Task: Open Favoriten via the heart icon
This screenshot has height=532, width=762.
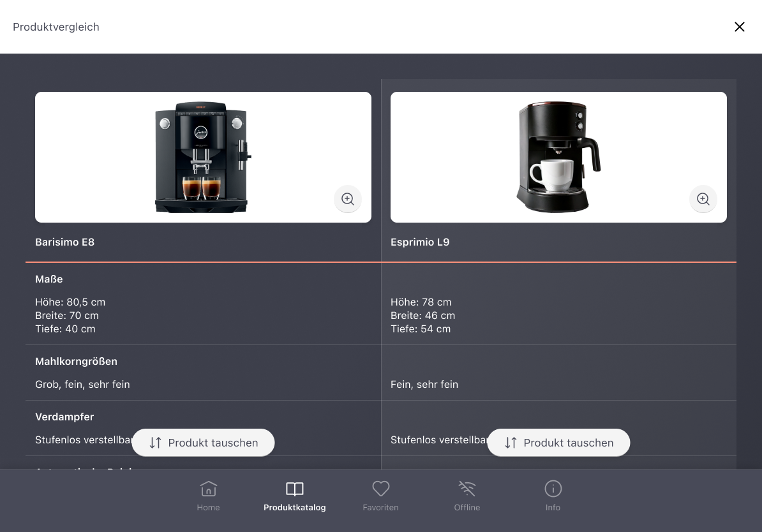Action: (380, 489)
